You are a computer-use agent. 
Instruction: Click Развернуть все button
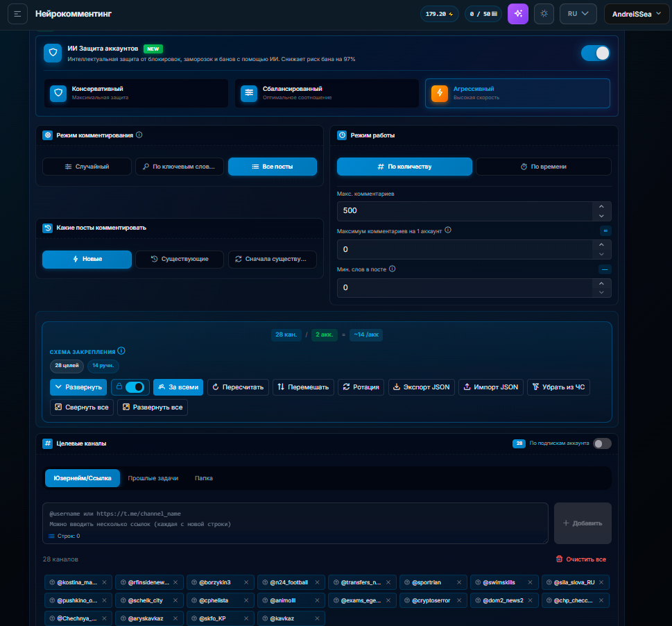pos(153,407)
